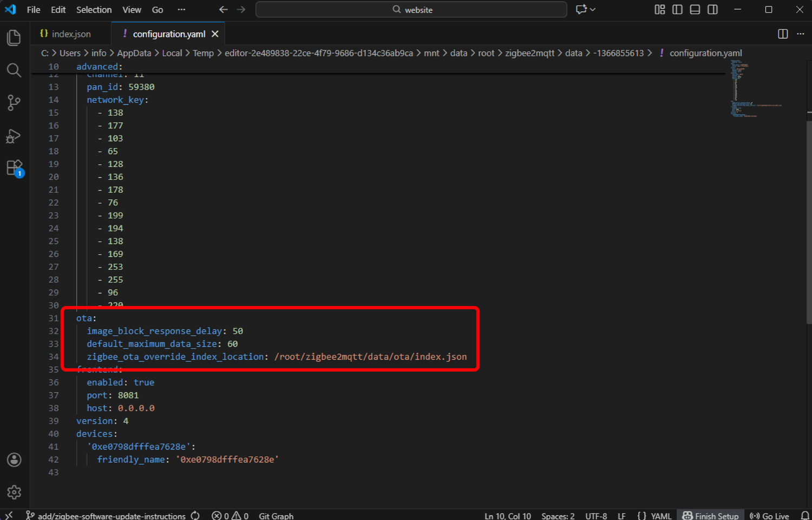Open the Copilot chat dropdown arrow

point(593,10)
